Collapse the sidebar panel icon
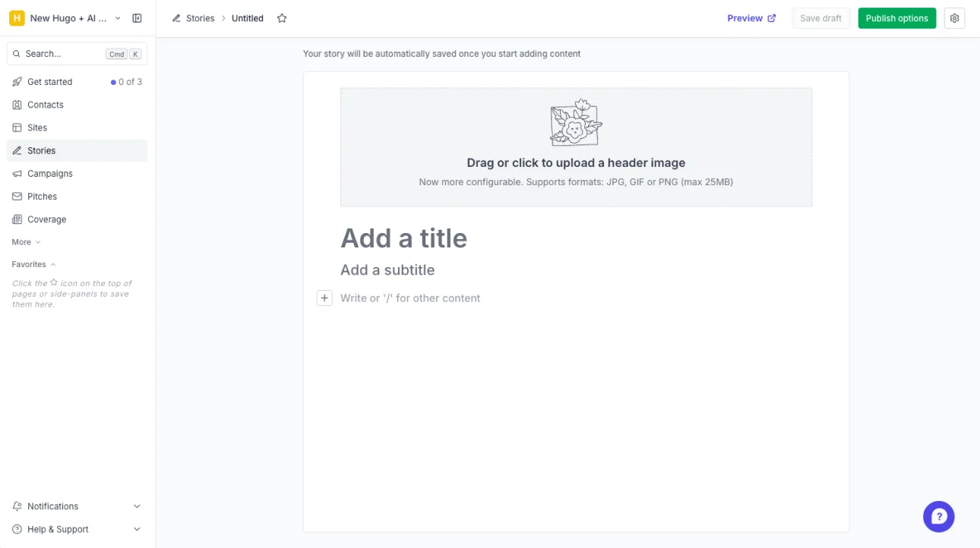980x548 pixels. pyautogui.click(x=137, y=18)
